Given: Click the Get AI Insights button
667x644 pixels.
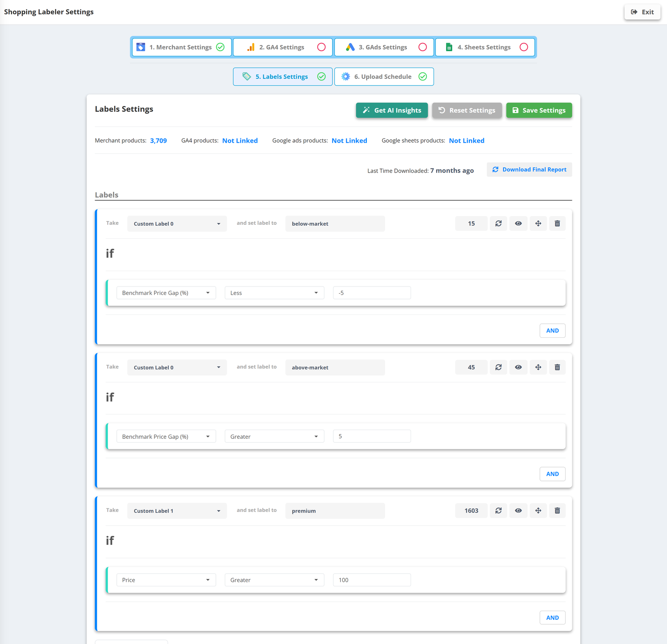Looking at the screenshot, I should pos(392,110).
